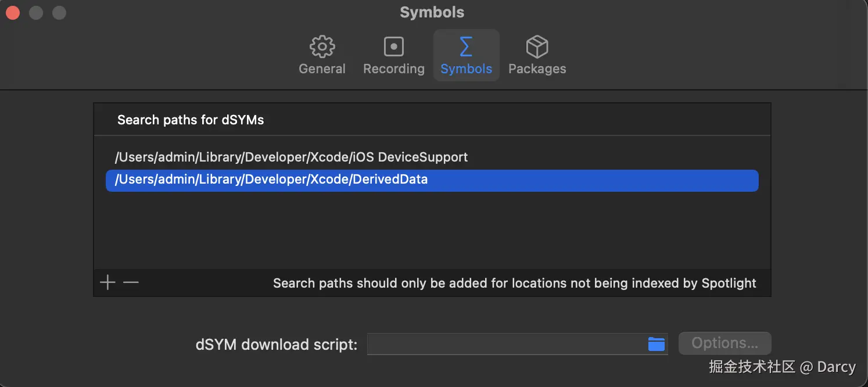Minimize the Symbols window
868x387 pixels.
(x=36, y=13)
